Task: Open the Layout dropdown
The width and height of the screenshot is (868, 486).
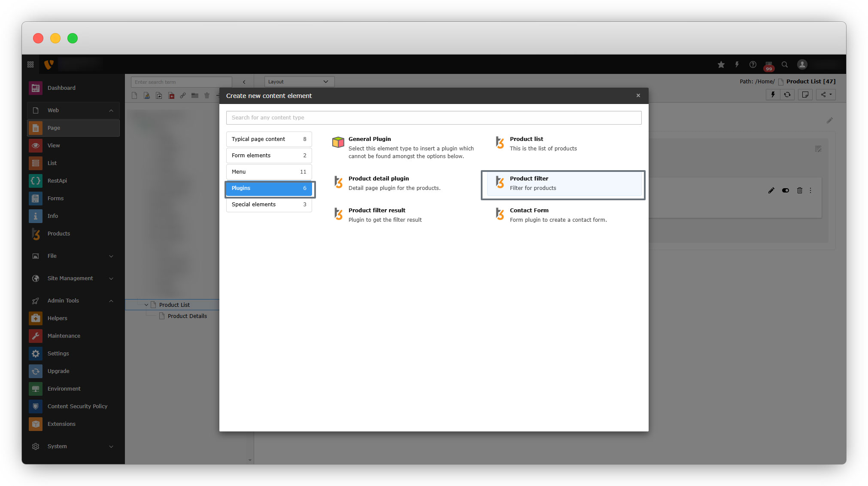Action: point(298,82)
